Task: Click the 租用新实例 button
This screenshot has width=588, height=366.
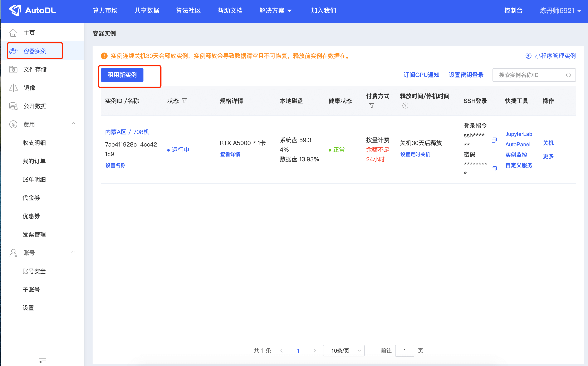Action: pyautogui.click(x=122, y=75)
